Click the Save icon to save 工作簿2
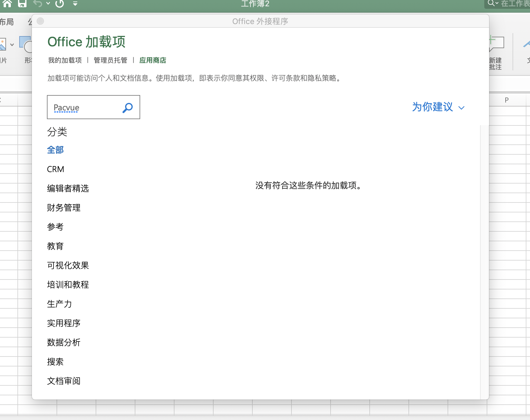 (x=22, y=4)
